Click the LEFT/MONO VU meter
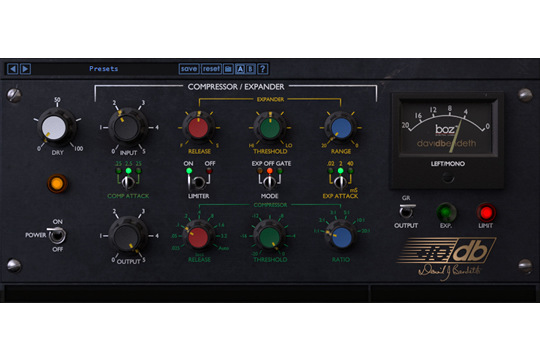Image resolution: width=540 pixels, height=360 pixels. [x=448, y=127]
